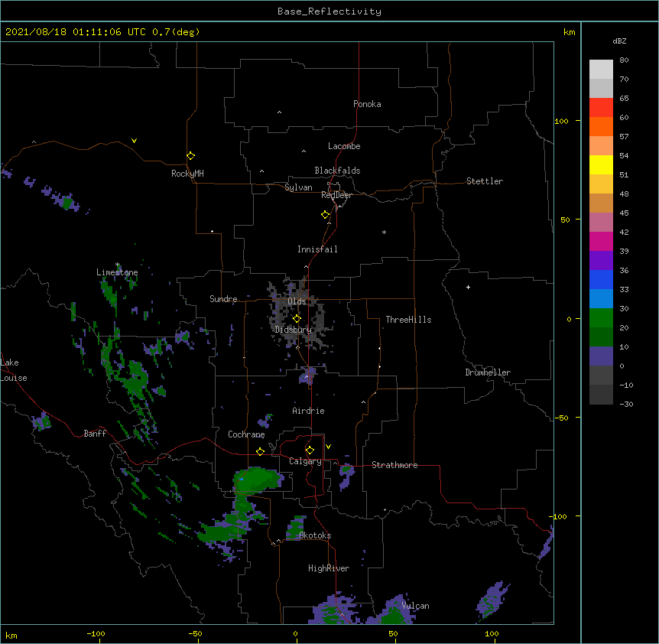This screenshot has width=659, height=644.
Task: Click the -100 tick on the vertical axis
Action: click(x=559, y=516)
